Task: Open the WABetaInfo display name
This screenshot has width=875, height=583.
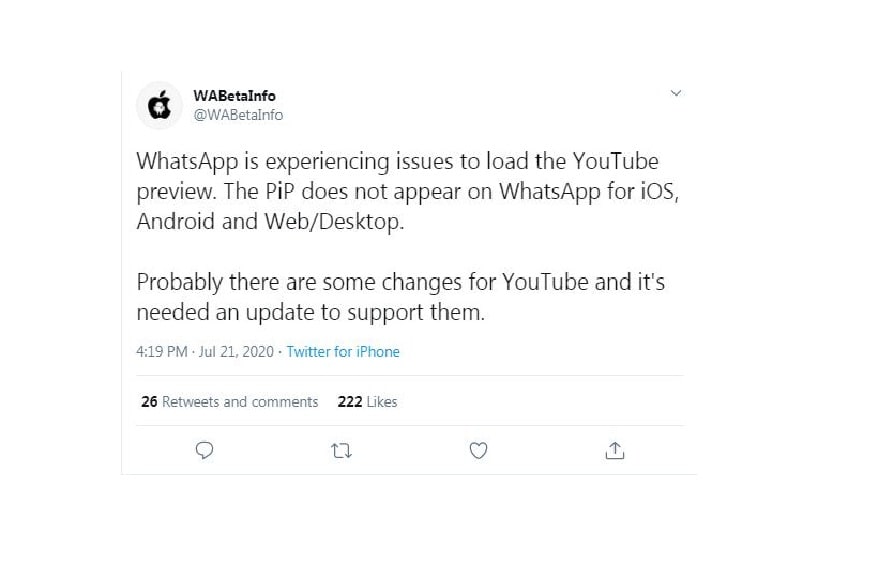Action: 234,96
